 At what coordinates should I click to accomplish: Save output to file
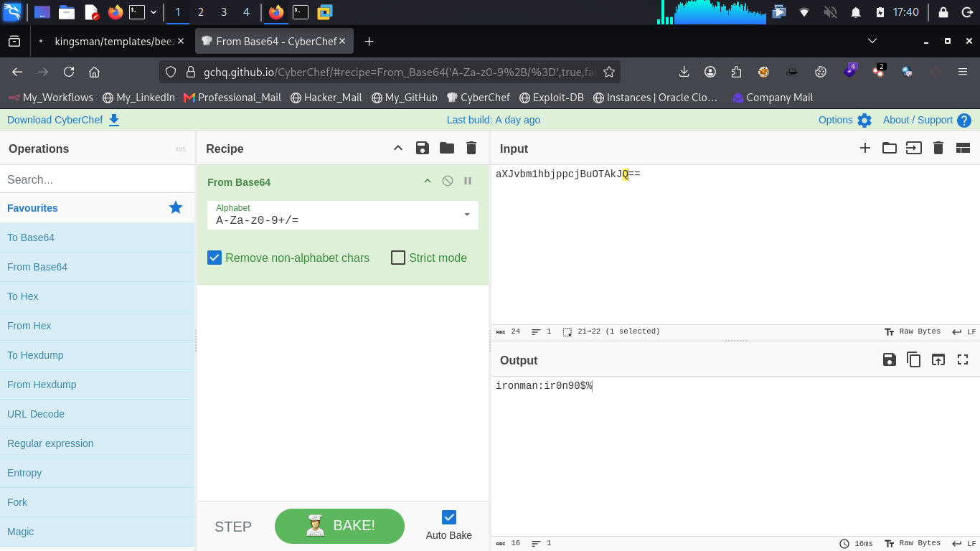[890, 359]
